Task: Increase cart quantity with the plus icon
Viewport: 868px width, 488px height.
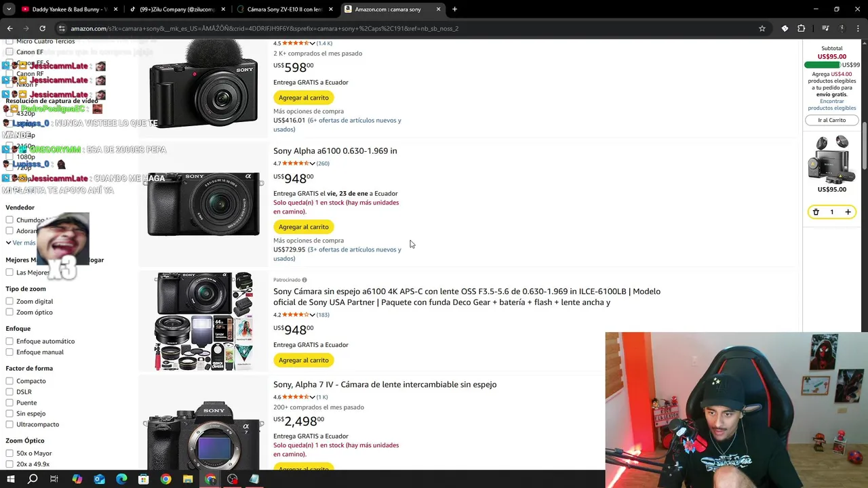Action: pos(848,212)
